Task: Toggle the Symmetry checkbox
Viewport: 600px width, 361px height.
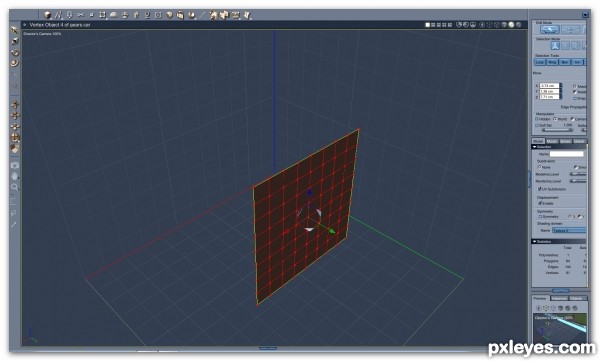Action: point(540,217)
